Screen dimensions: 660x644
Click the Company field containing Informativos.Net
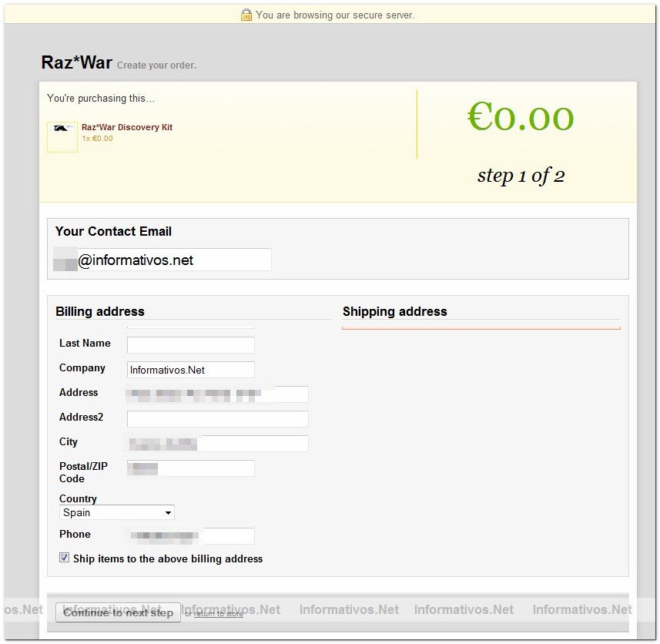(x=190, y=370)
